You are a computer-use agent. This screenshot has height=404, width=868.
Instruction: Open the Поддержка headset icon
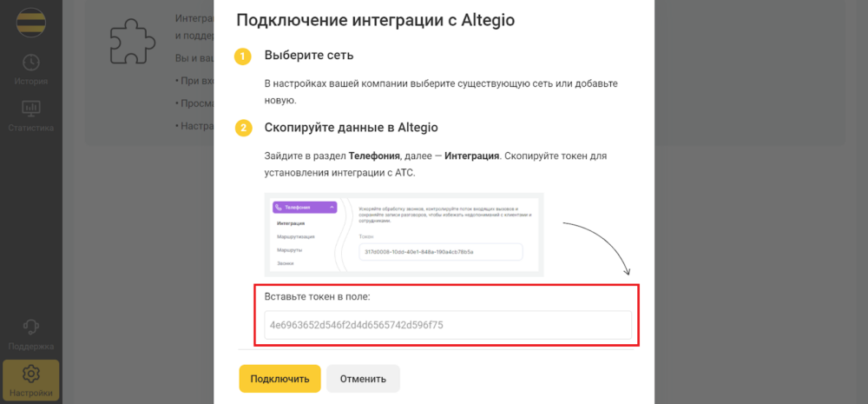[x=31, y=327]
